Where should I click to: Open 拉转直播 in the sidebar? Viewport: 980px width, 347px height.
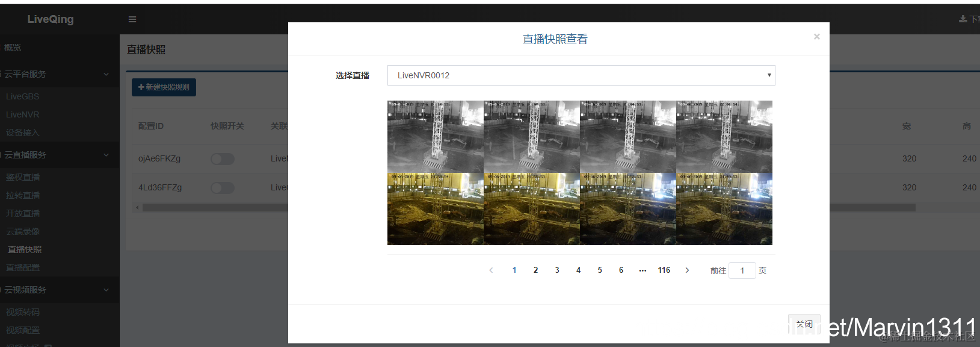[23, 195]
